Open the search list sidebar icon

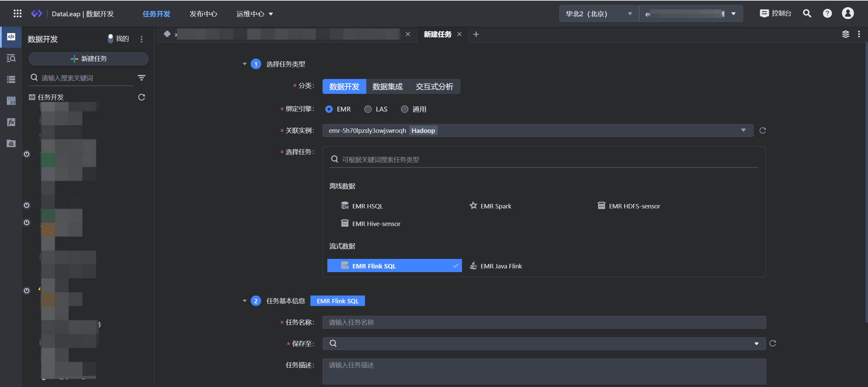coord(11,58)
